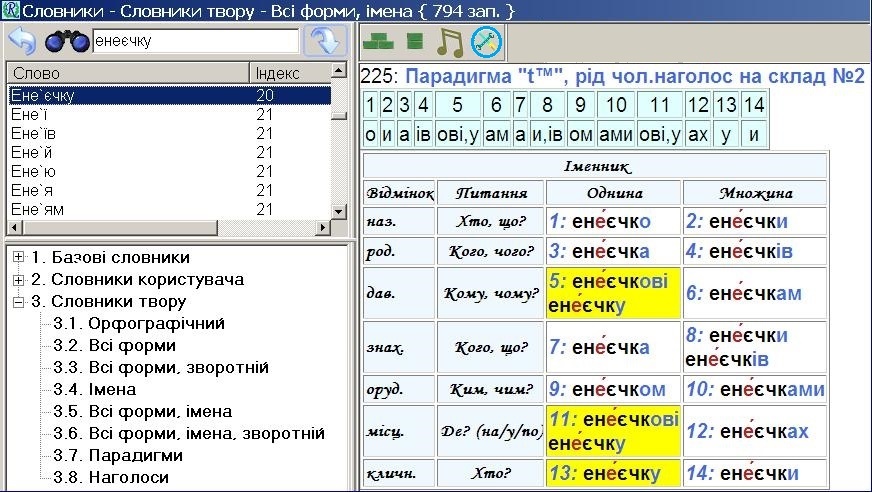Expand 1. Базові словники node
Screen dimensions: 872x492
pos(18,257)
